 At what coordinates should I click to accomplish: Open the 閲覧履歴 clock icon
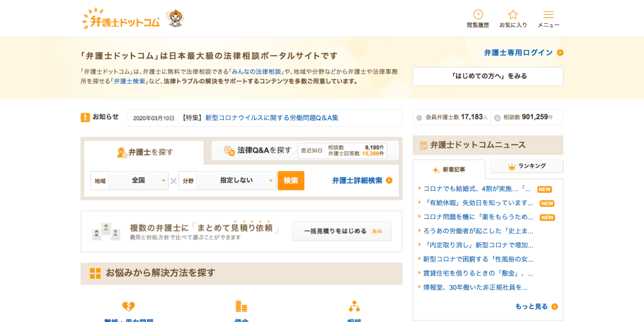coord(478,14)
